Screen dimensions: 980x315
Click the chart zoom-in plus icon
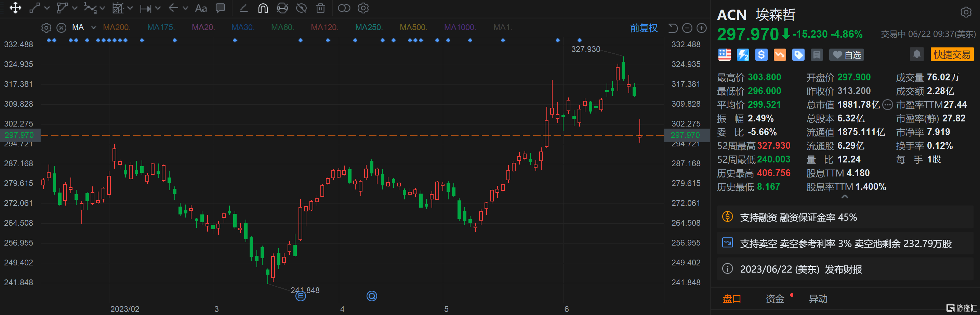702,28
